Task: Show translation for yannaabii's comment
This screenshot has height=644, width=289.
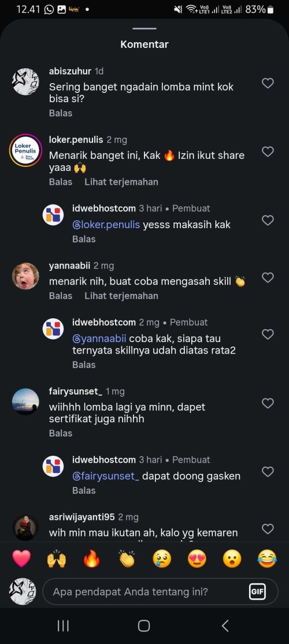Action: [x=121, y=296]
